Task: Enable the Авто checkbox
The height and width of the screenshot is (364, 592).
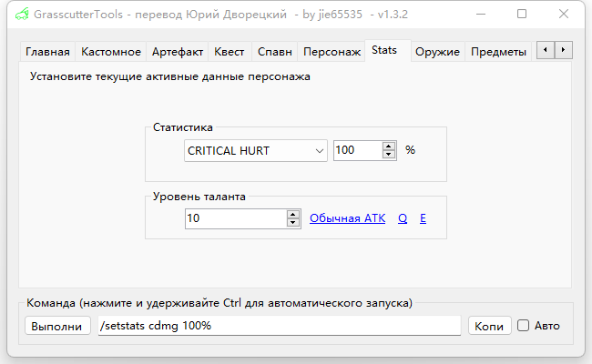Action: pos(523,326)
